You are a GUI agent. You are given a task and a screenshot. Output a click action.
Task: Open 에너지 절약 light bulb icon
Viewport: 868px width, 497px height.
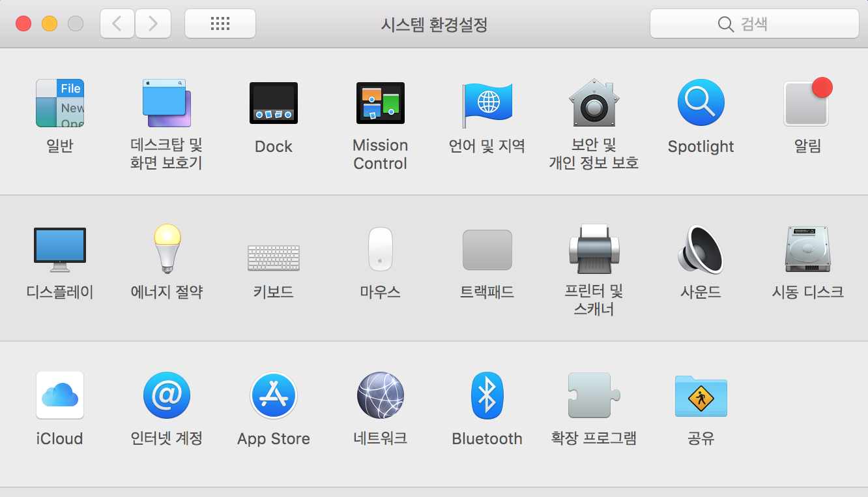click(167, 248)
